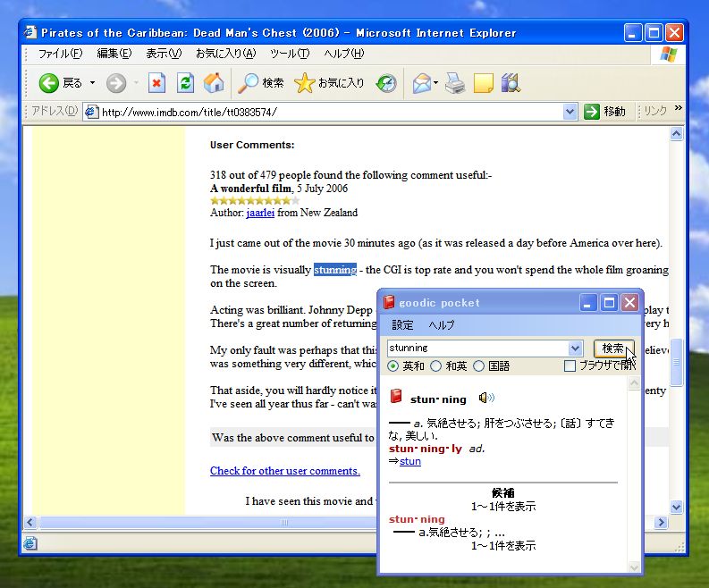Click the browser vertical scrollbar thumb

click(x=677, y=362)
